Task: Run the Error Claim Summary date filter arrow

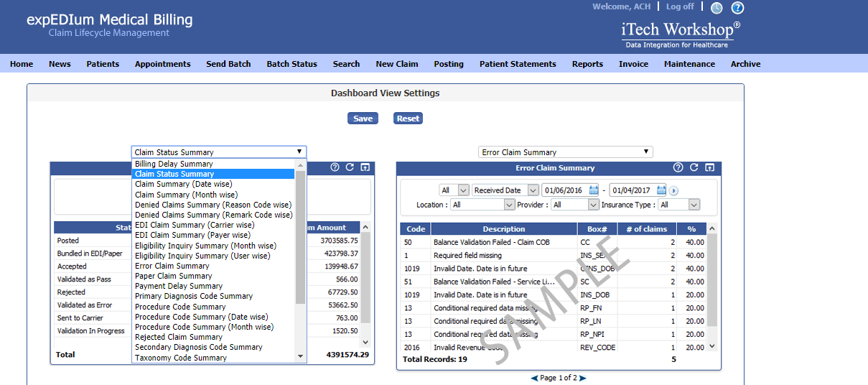Action: [673, 190]
